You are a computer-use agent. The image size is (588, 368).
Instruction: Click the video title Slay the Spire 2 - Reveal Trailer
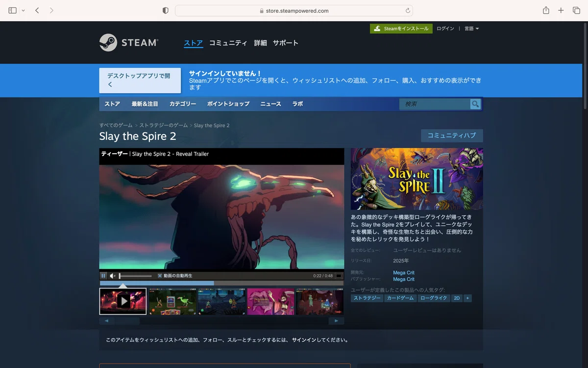pos(171,154)
